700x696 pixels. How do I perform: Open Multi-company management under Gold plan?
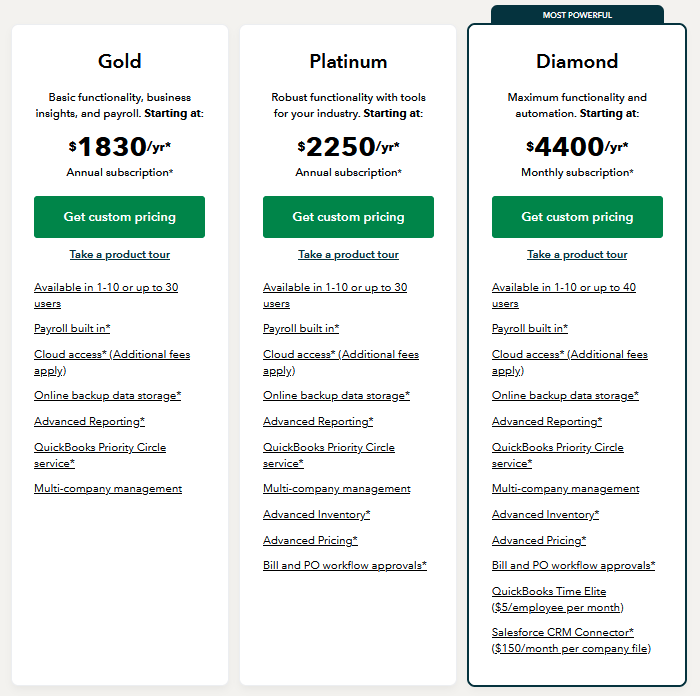pos(108,489)
